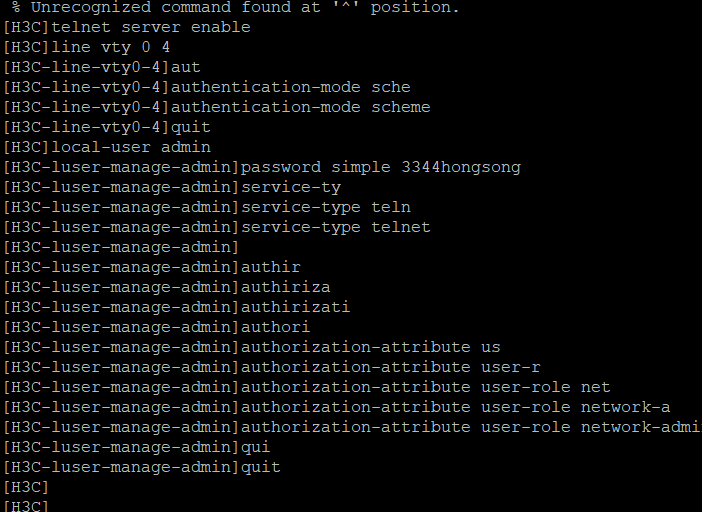Viewport: 702px width, 512px height.
Task: Click the mistyped 'authiriza' line
Action: pyautogui.click(x=285, y=287)
